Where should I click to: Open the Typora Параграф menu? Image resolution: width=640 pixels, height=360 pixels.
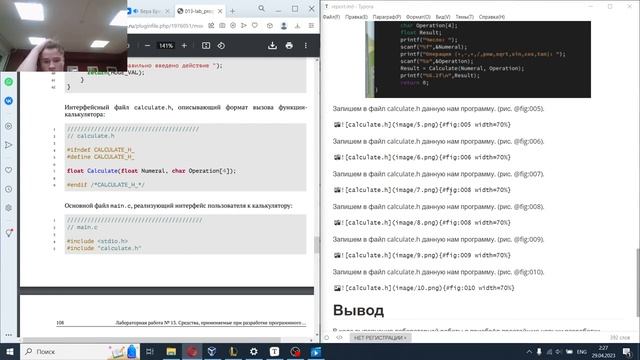coord(387,17)
